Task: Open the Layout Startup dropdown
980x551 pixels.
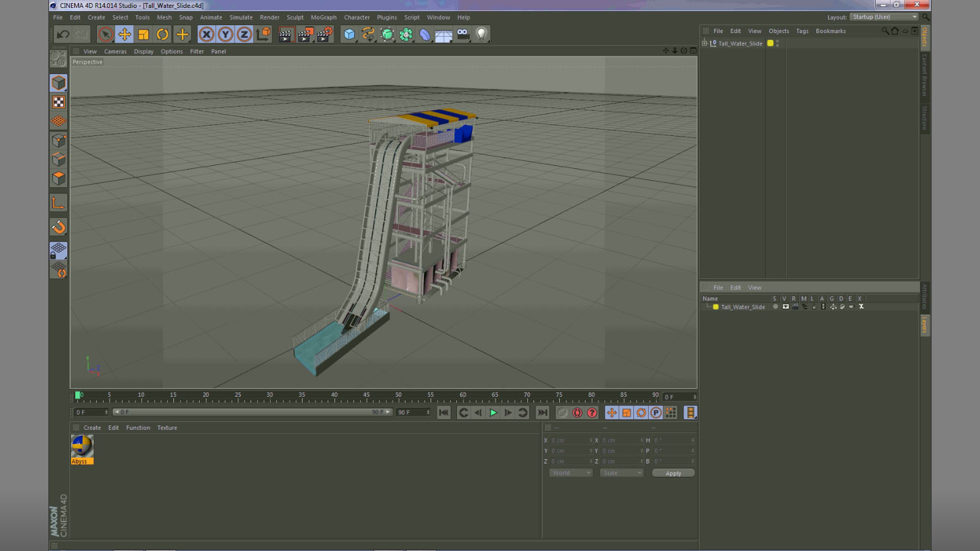Action: point(884,17)
